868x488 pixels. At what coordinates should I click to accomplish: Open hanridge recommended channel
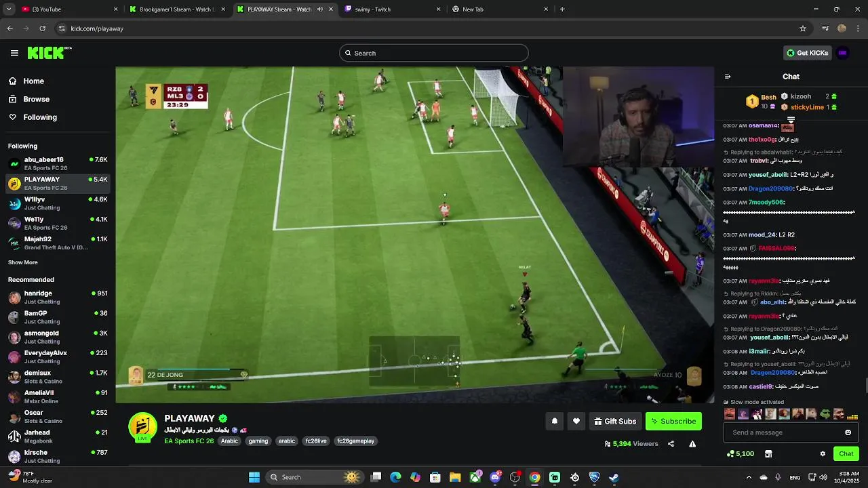pyautogui.click(x=58, y=297)
